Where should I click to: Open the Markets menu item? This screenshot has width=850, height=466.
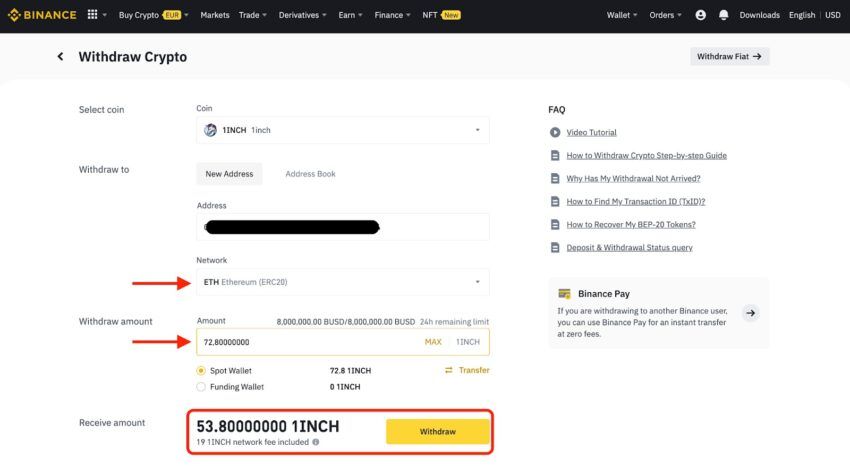[215, 15]
